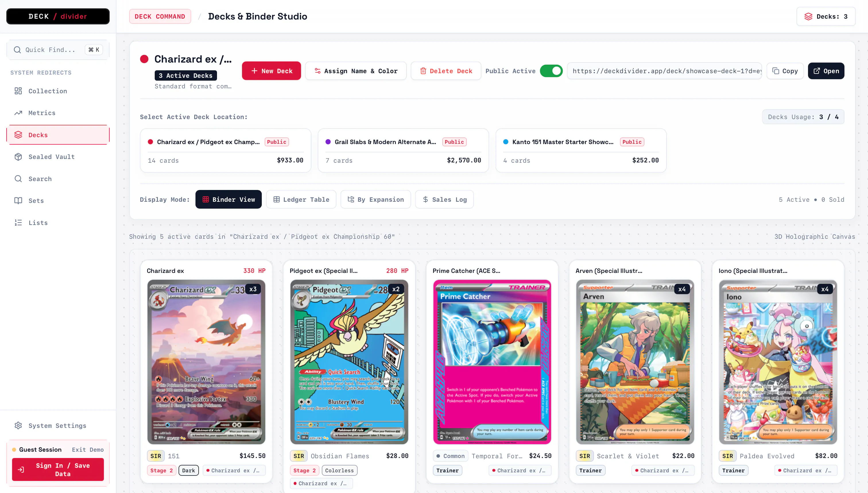Click the Metrics trend icon
This screenshot has width=868, height=493.
(x=18, y=113)
